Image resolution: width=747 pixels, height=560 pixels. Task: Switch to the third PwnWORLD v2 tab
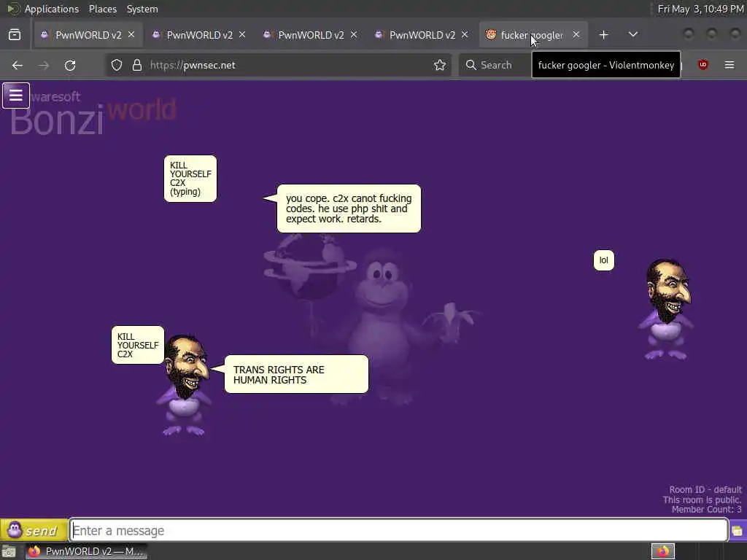pos(311,35)
